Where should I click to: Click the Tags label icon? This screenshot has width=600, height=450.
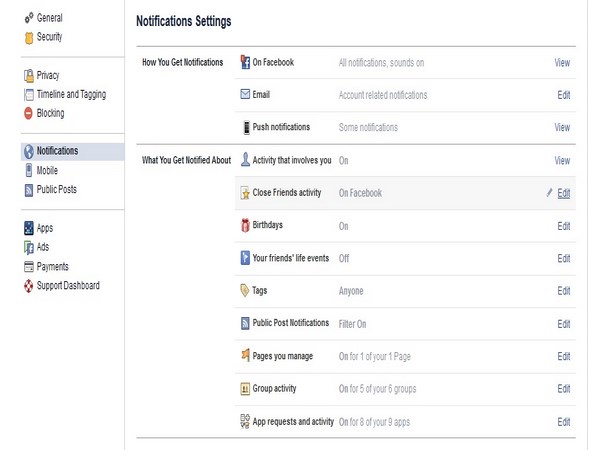point(245,290)
